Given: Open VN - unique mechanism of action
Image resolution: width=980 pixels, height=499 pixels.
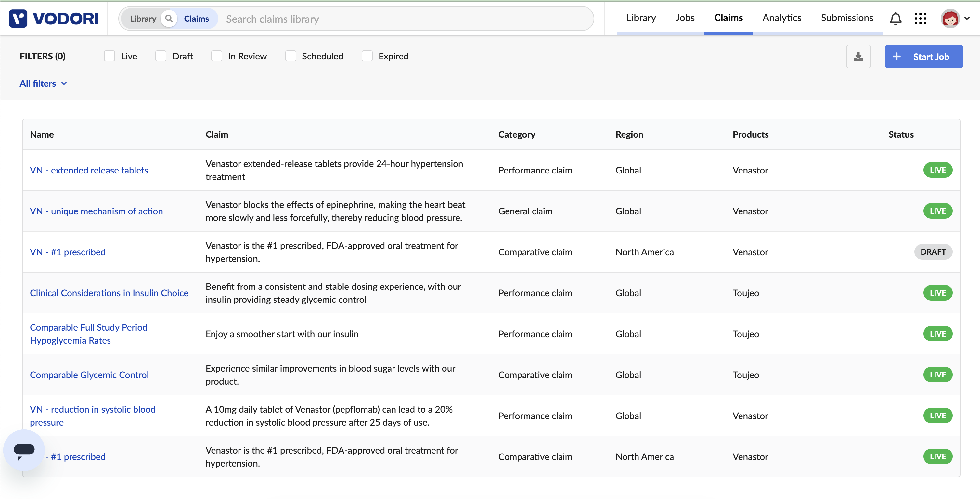Looking at the screenshot, I should 96,211.
